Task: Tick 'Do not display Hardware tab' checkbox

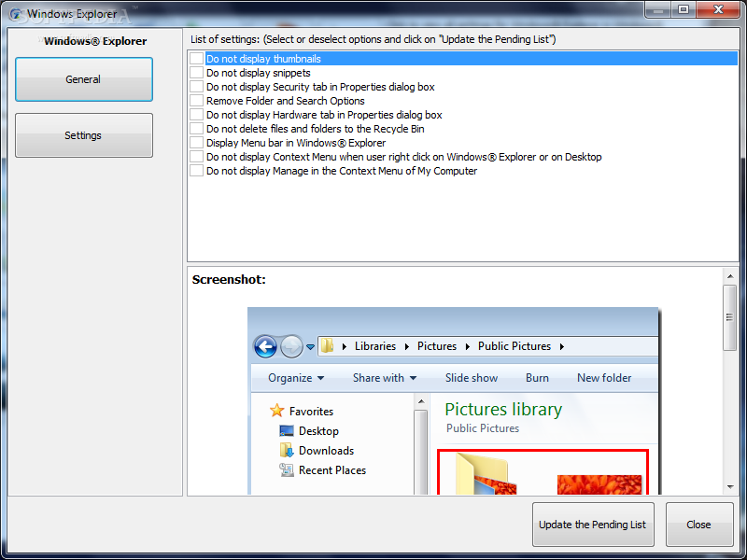Action: click(196, 115)
